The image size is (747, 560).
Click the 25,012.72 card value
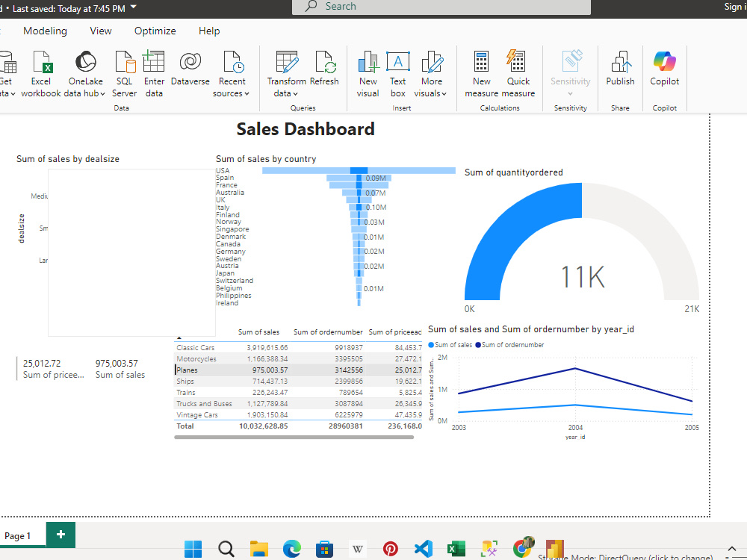pyautogui.click(x=42, y=364)
